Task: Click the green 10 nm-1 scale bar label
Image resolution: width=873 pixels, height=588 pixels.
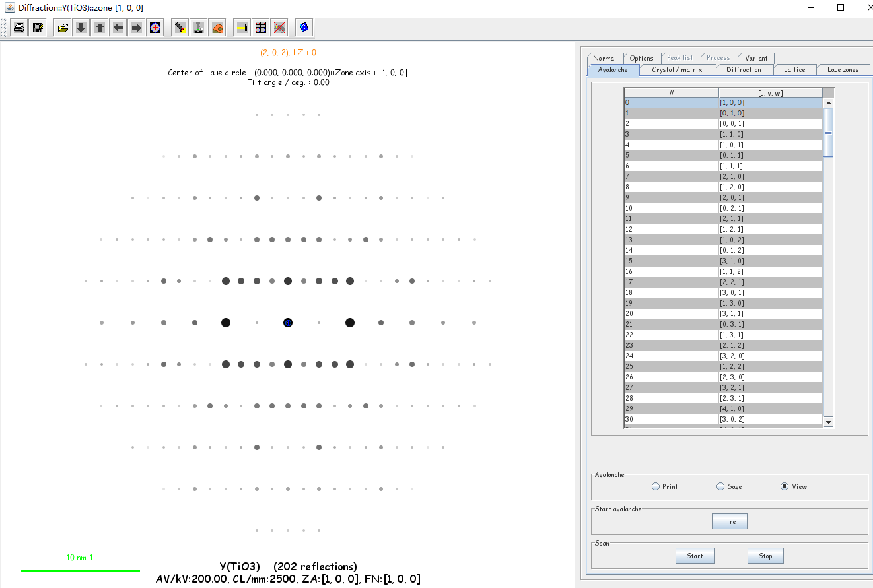Action: click(x=80, y=558)
